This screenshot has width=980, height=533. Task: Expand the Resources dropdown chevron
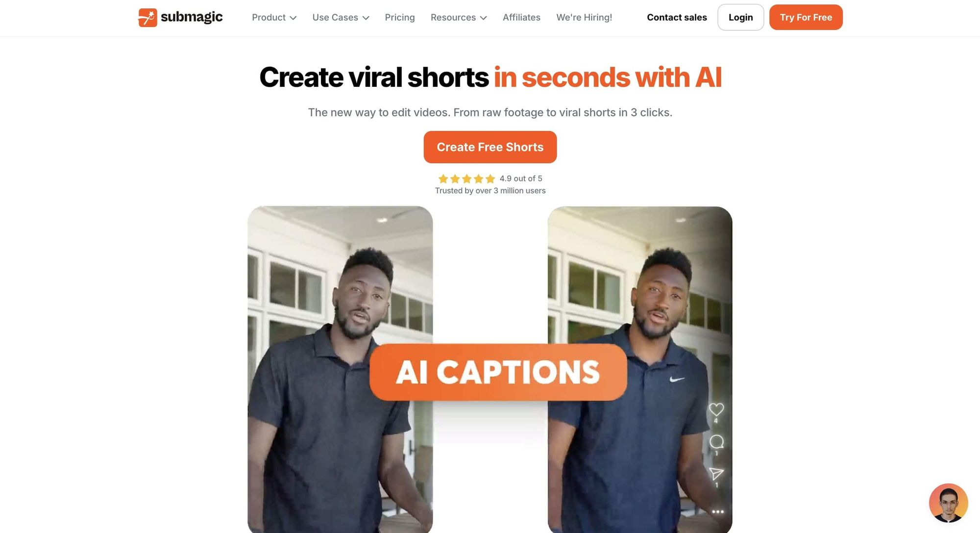coord(483,18)
